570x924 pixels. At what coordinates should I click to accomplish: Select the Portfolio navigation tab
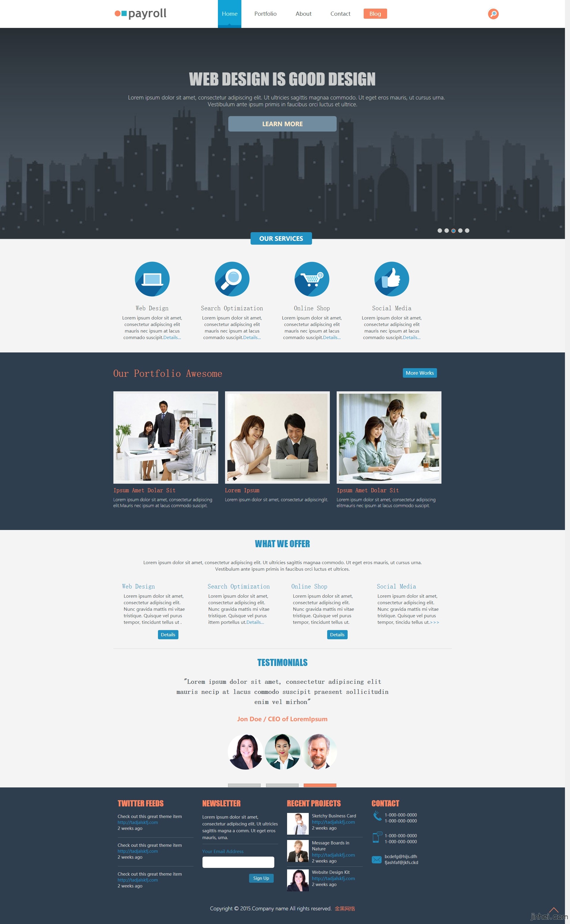coord(265,13)
